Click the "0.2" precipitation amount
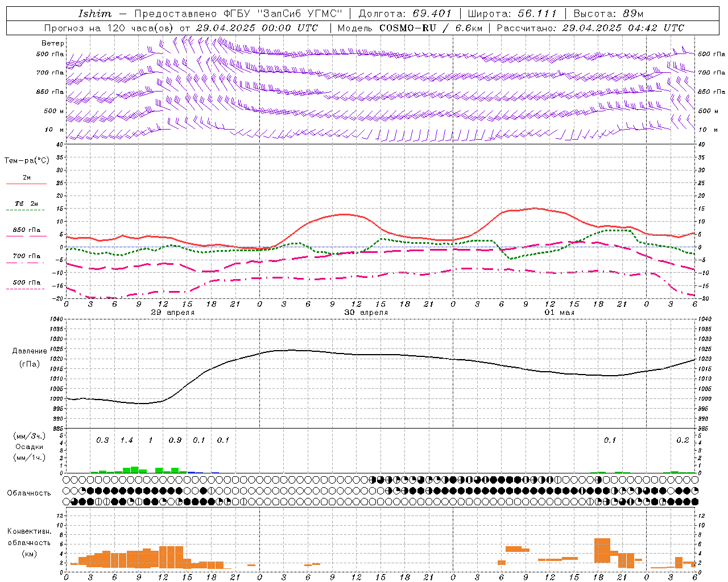Viewport: 728px width, 582px height. [x=682, y=440]
